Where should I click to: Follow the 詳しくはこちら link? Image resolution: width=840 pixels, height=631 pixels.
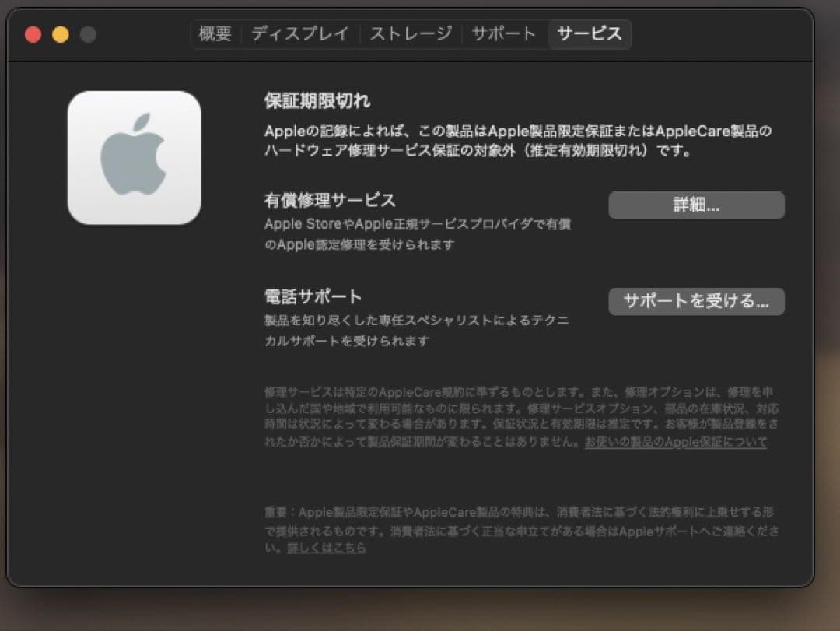tap(327, 548)
